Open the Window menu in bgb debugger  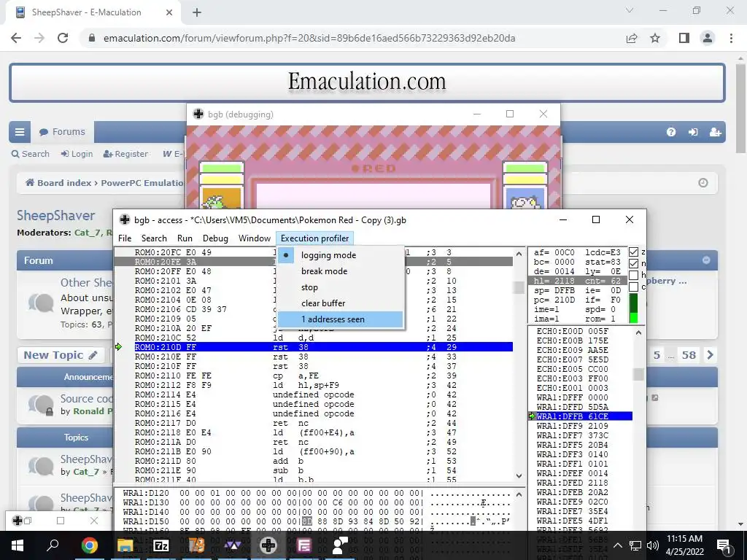[x=255, y=238]
